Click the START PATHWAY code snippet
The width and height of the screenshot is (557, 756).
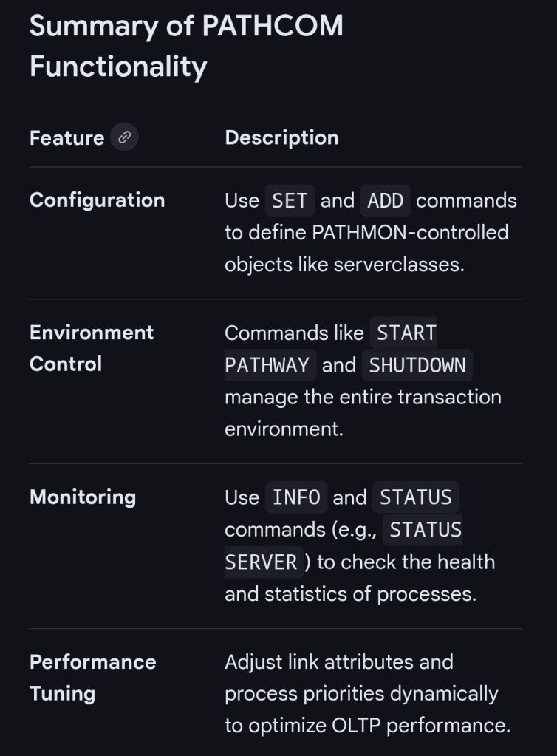(x=331, y=349)
